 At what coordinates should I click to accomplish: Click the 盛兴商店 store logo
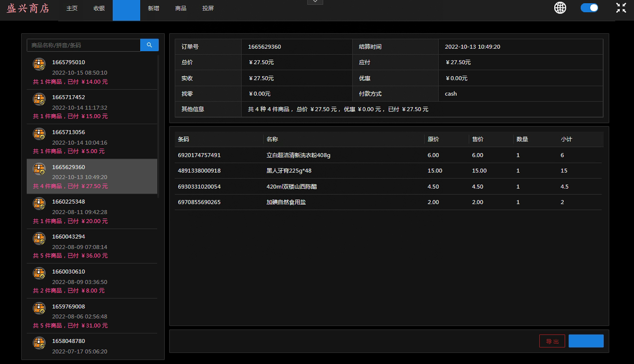pos(28,8)
